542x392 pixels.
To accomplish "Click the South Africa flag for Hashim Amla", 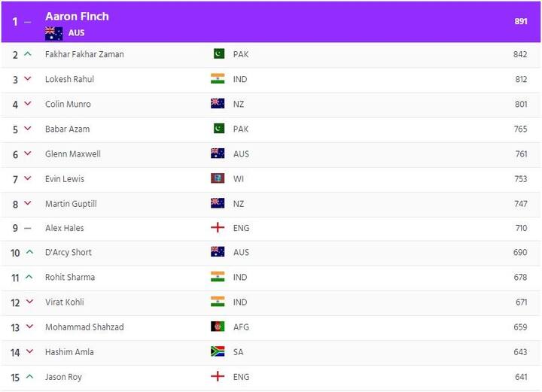I will [218, 351].
